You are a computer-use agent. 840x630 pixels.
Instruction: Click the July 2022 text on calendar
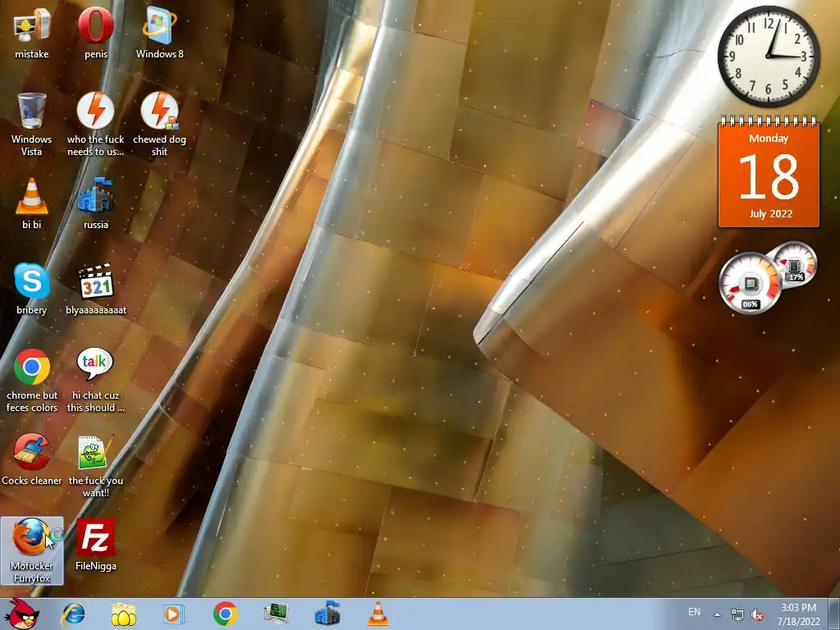coord(770,214)
